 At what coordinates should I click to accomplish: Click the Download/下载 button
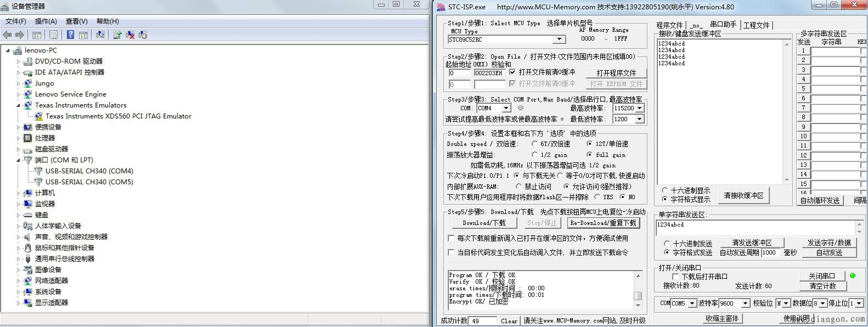click(484, 223)
